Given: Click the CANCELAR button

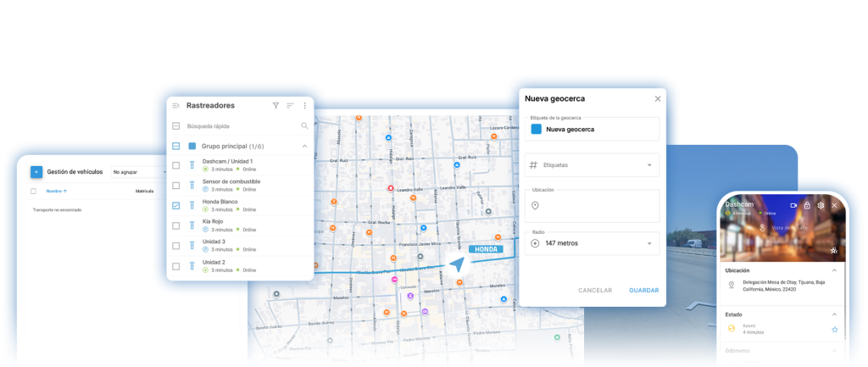Looking at the screenshot, I should [x=595, y=290].
